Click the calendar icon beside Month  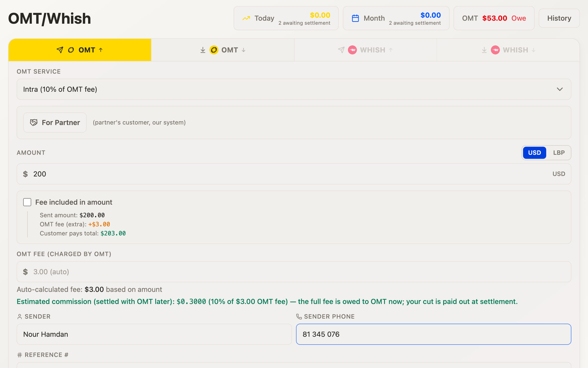[355, 18]
